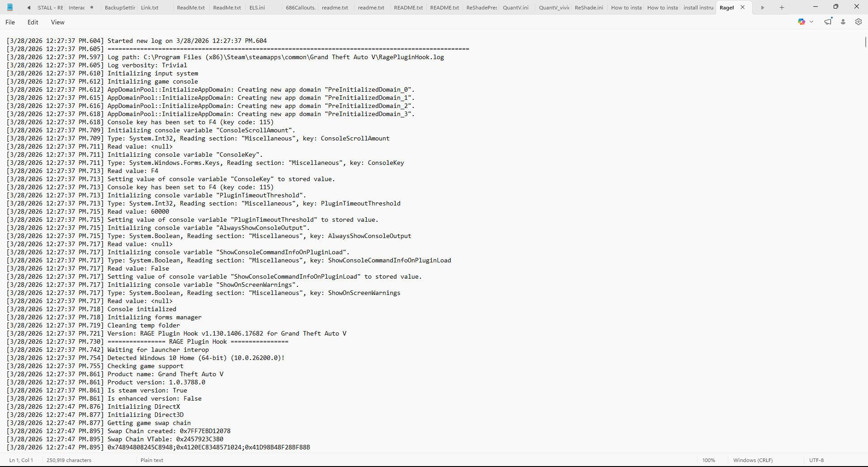Click 'Detected Windows 10 Home' line

tap(146, 358)
